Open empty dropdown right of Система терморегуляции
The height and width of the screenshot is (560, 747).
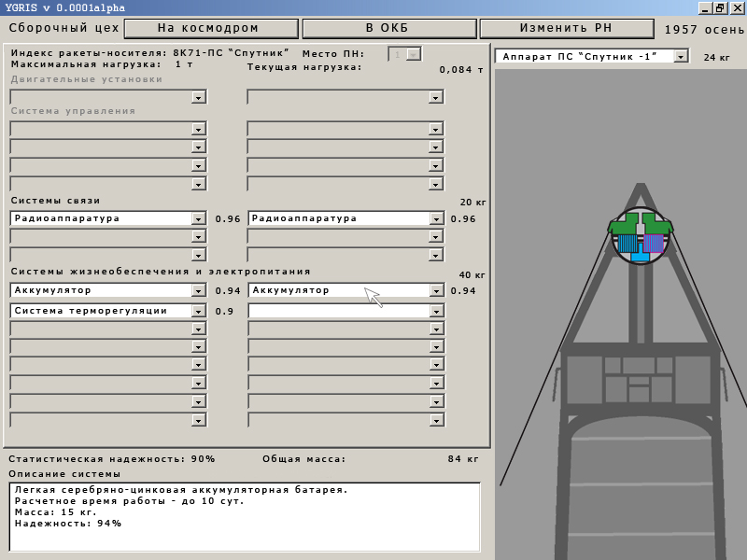tap(435, 311)
